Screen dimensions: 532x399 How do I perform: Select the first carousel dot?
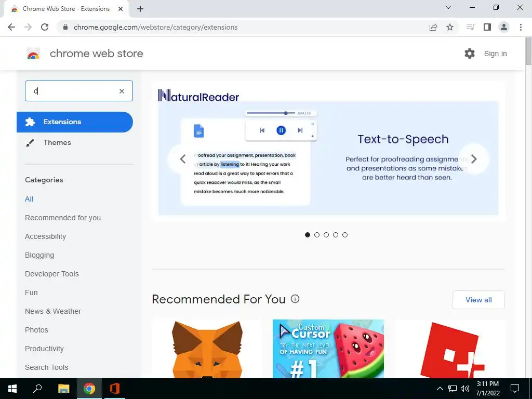pos(308,235)
